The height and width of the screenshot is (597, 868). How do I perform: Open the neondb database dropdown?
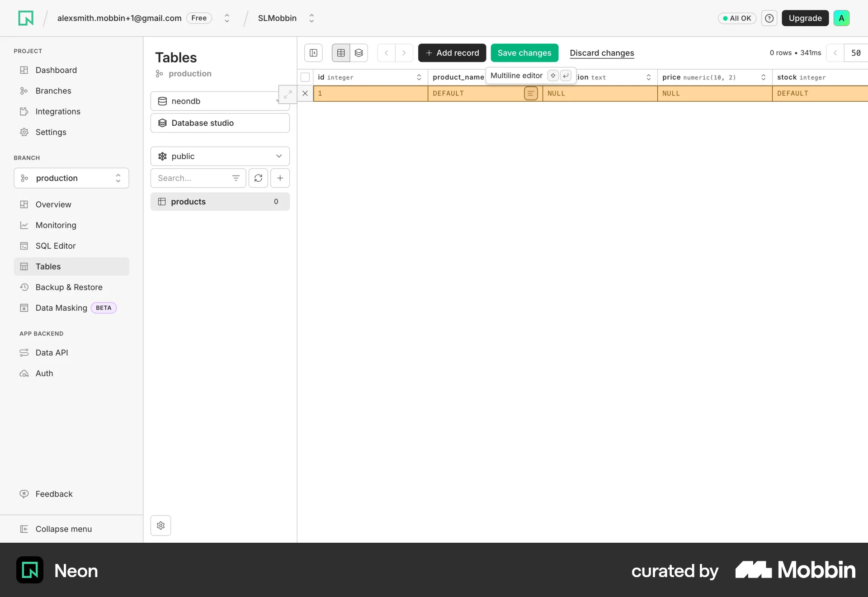pos(220,101)
